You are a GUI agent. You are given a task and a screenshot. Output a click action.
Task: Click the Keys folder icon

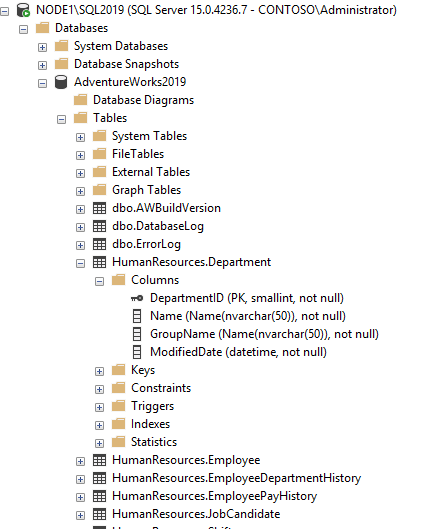pyautogui.click(x=118, y=370)
